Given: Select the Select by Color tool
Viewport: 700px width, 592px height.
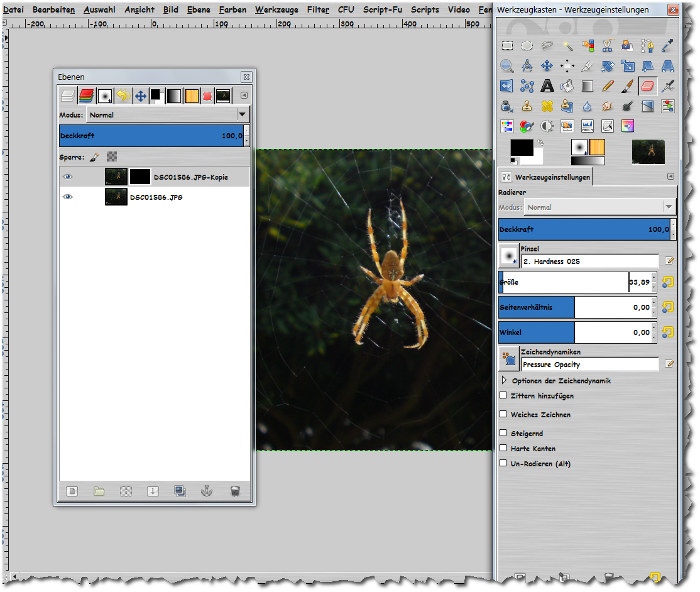Looking at the screenshot, I should pos(588,45).
